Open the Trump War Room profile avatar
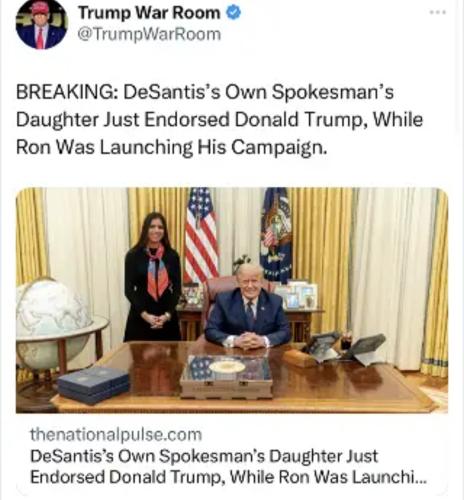This screenshot has width=464, height=500. click(x=42, y=25)
